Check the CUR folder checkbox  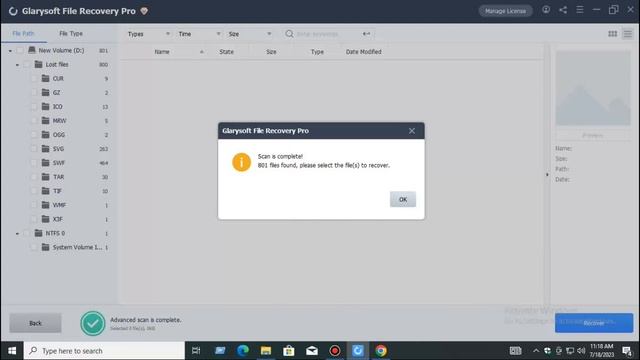34,78
